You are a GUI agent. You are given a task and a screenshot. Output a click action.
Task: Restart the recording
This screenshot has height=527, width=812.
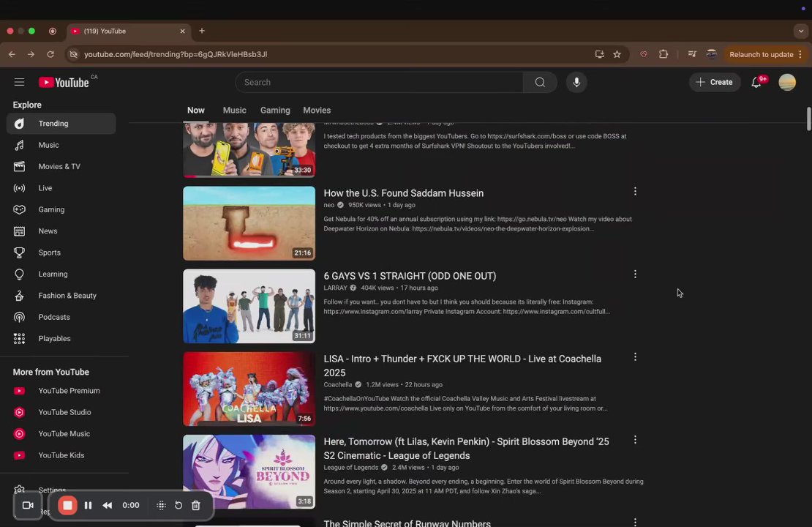click(x=178, y=505)
